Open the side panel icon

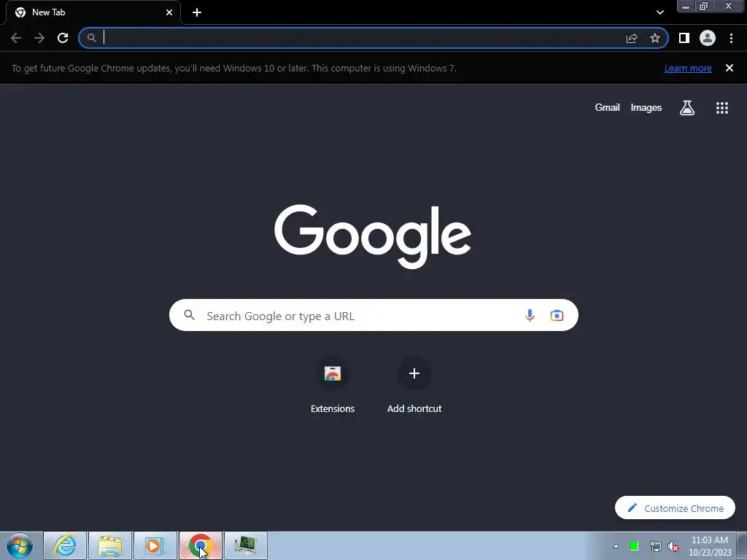[684, 38]
